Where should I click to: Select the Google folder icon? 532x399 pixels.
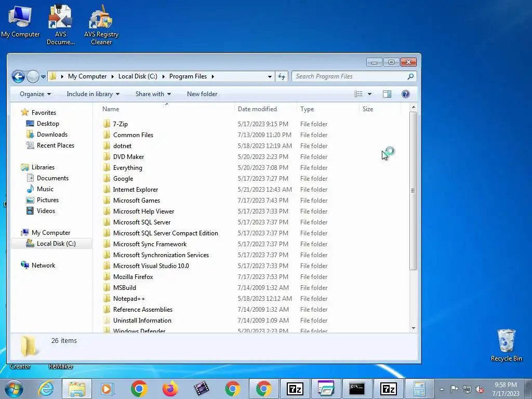107,179
